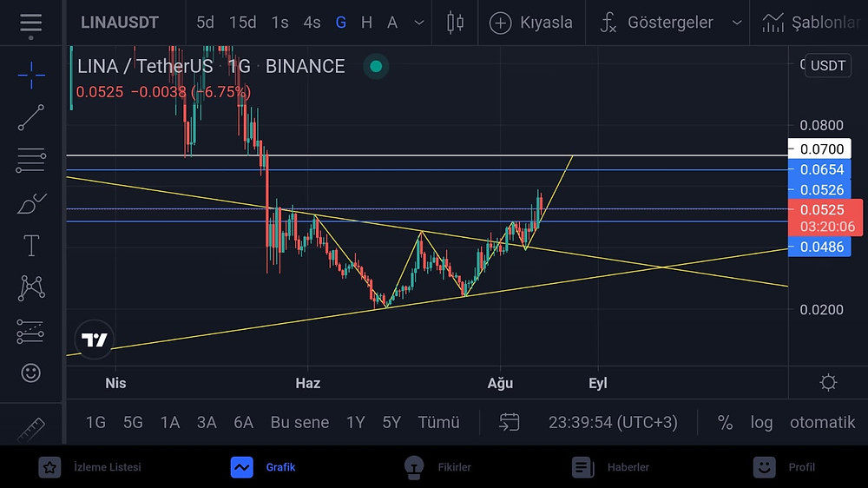Click the Haz month label on time axis

(x=308, y=383)
